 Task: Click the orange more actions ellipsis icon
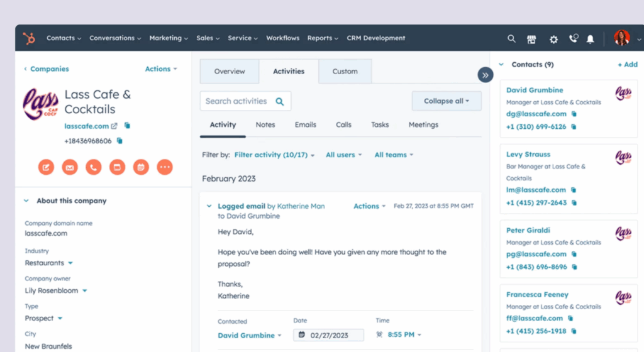tap(165, 167)
